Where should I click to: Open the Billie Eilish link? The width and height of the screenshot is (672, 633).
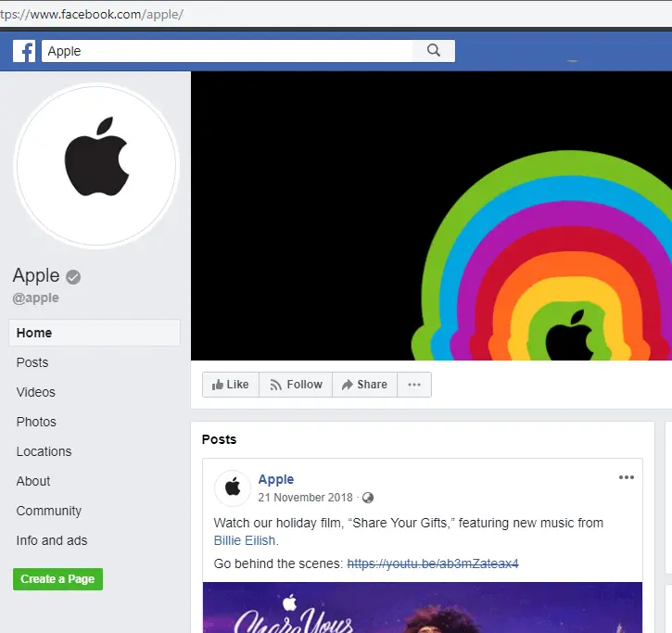(245, 541)
